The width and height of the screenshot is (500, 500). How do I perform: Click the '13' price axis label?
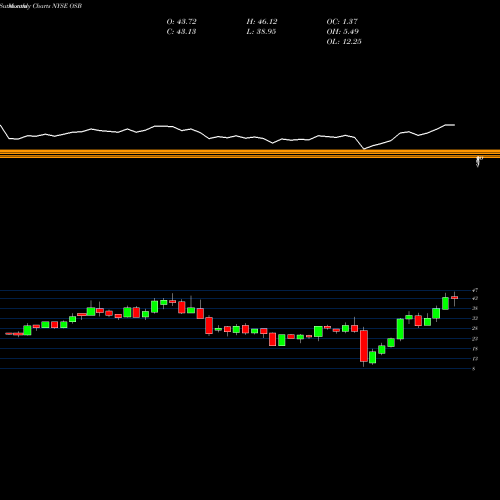click(x=475, y=359)
